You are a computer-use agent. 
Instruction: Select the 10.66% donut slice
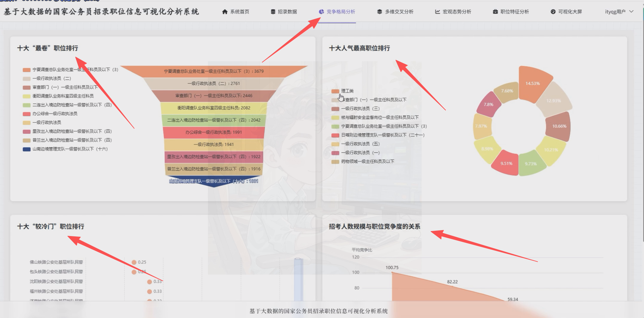coord(559,126)
